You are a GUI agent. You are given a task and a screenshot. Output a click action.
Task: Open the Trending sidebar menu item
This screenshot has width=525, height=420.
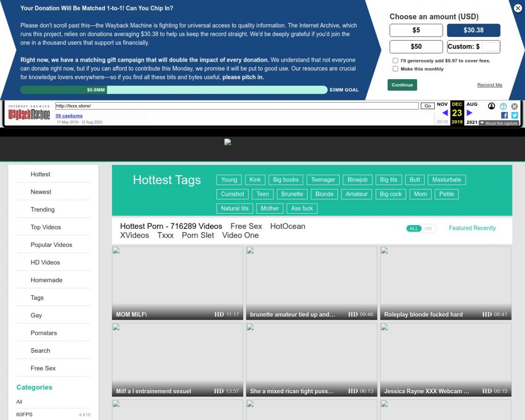[42, 210]
